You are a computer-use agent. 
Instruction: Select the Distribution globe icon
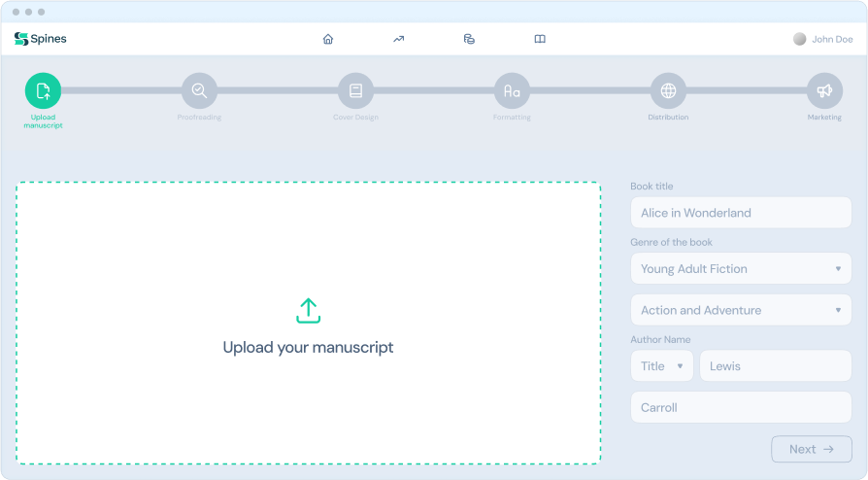(668, 90)
